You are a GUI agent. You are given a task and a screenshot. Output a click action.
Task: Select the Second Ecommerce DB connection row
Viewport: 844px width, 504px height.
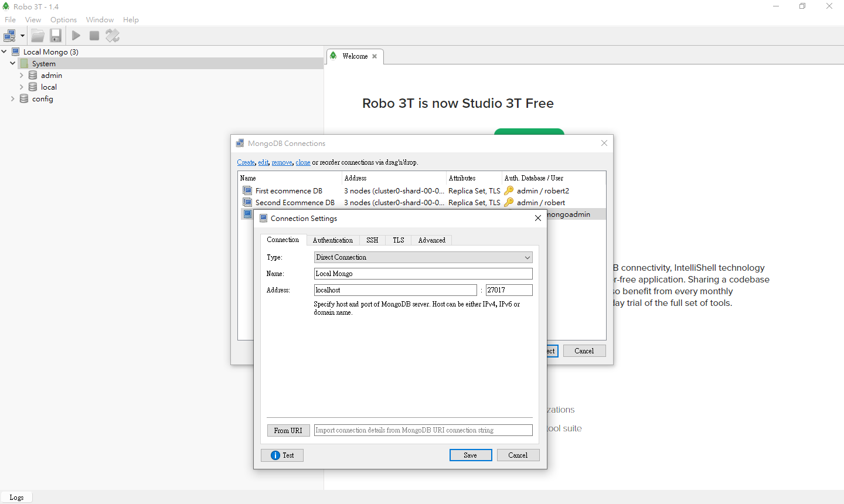[295, 203]
